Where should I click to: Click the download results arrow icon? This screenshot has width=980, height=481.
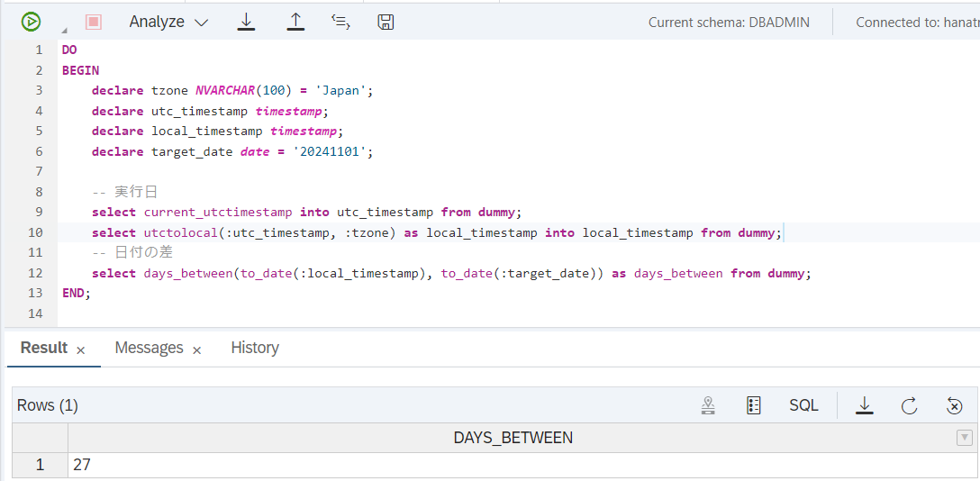tap(865, 405)
